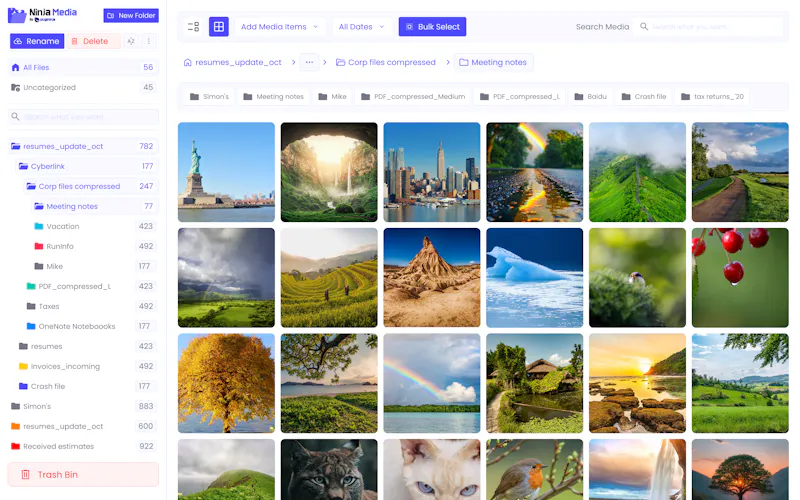Open the Meeting notes folder chip

tap(273, 96)
